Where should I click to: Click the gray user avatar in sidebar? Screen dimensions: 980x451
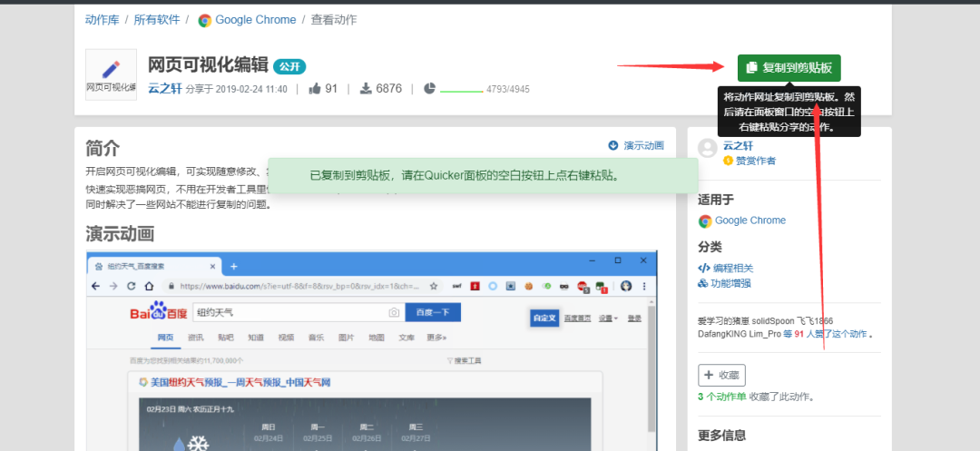708,148
